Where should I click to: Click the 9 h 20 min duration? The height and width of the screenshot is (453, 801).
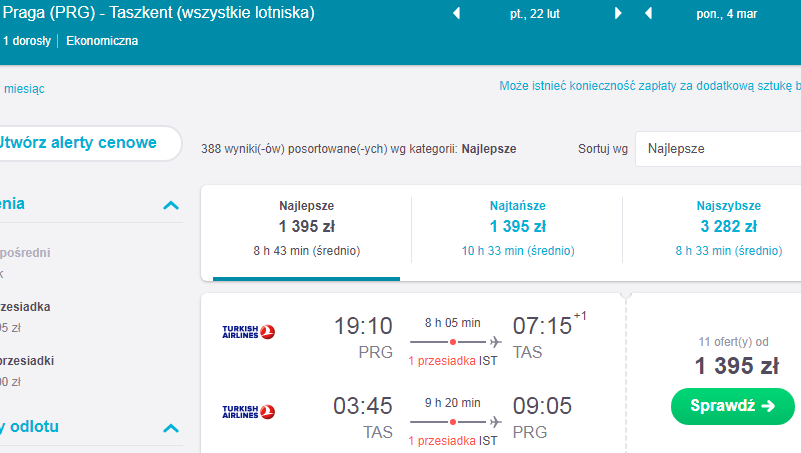point(453,402)
